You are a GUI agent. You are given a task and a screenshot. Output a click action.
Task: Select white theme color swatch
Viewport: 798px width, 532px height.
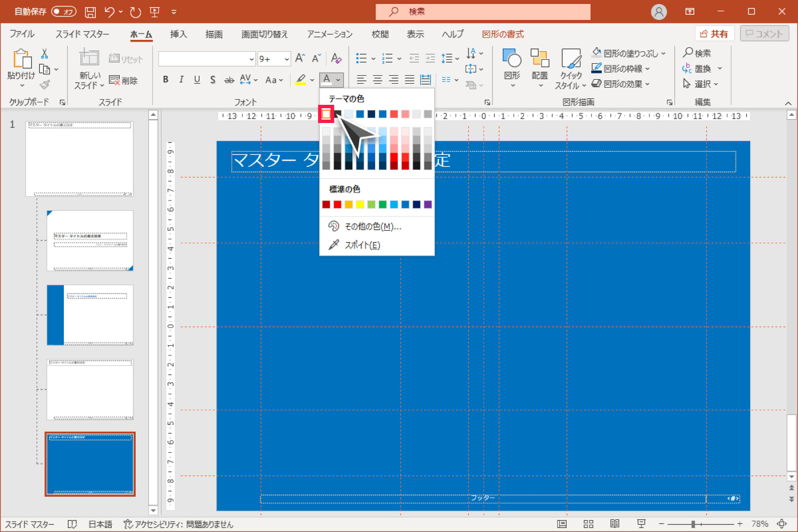click(x=326, y=114)
